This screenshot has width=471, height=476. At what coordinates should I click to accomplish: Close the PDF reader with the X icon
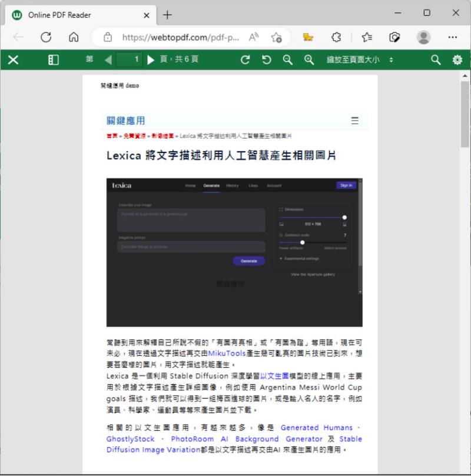(13, 59)
